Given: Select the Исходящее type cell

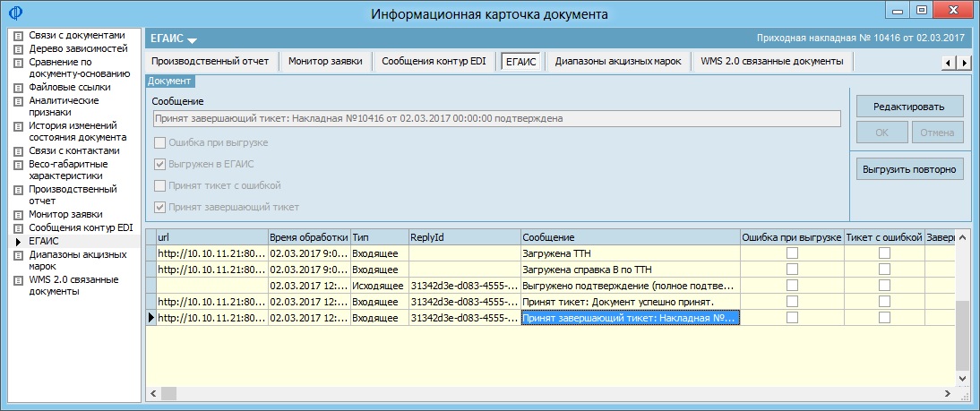Looking at the screenshot, I should pyautogui.click(x=379, y=286).
